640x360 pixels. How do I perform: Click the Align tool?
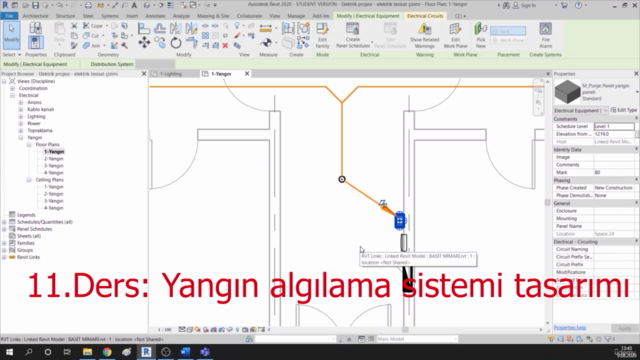pyautogui.click(x=144, y=28)
